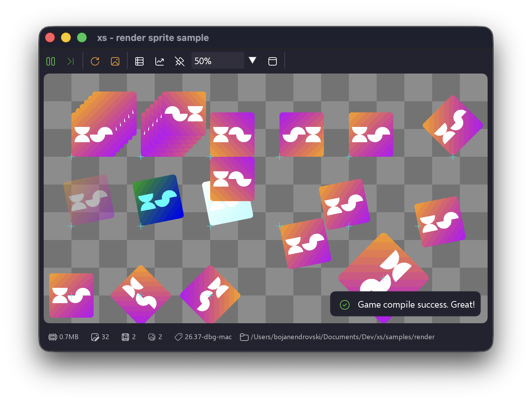Screen dimensions: 532x403
Task: Click the memory usage indicator showing 0.7MB
Action: click(63, 337)
